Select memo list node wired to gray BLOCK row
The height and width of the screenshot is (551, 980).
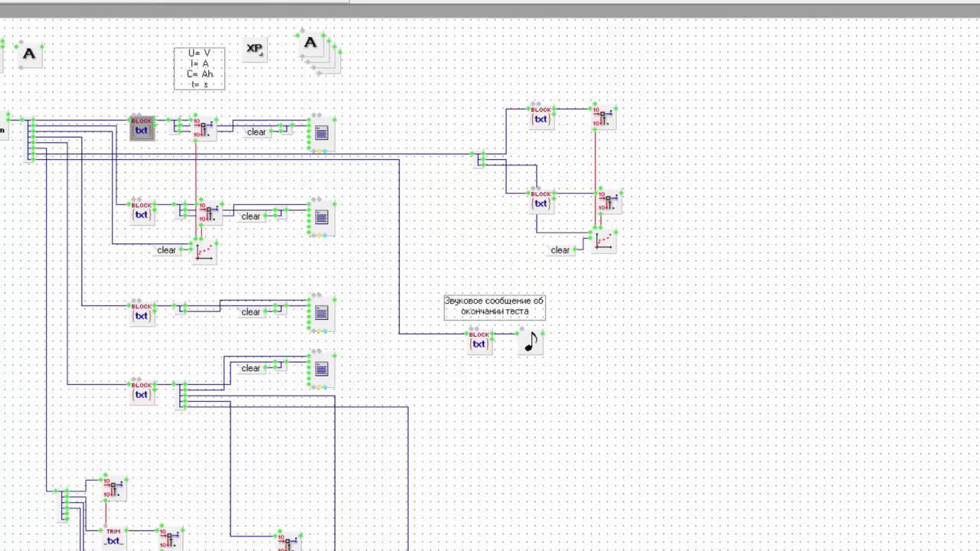(x=321, y=132)
